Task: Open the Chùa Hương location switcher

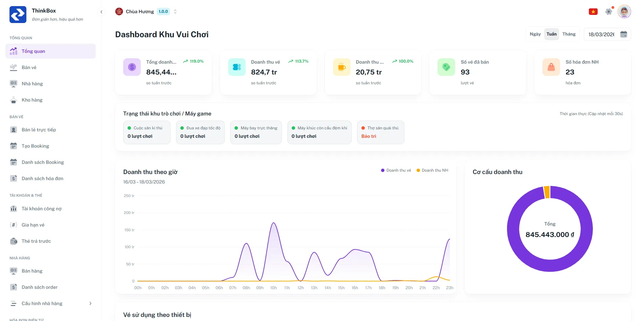Action: [x=146, y=12]
